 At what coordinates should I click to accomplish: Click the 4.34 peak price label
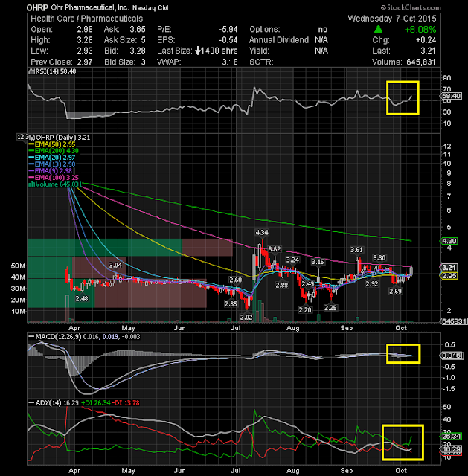pyautogui.click(x=262, y=233)
